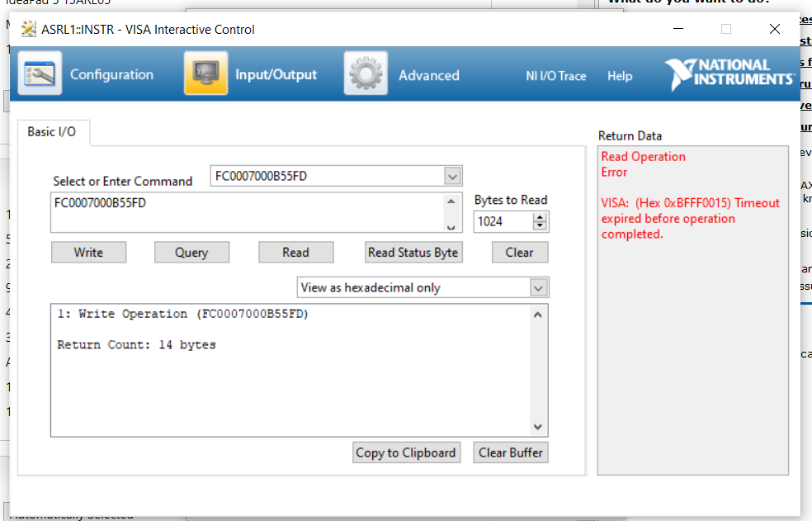Click the Read Status Byte button
The image size is (812, 521).
click(413, 253)
